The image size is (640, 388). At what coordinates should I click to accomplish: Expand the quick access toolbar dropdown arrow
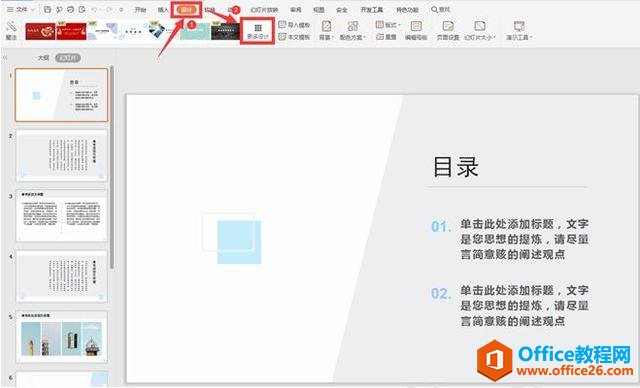tap(121, 9)
